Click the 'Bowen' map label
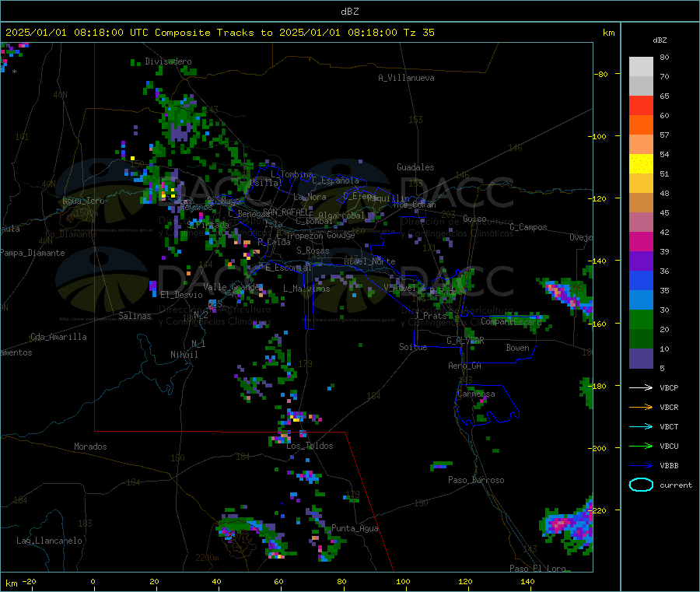The height and width of the screenshot is (592, 700). [517, 347]
